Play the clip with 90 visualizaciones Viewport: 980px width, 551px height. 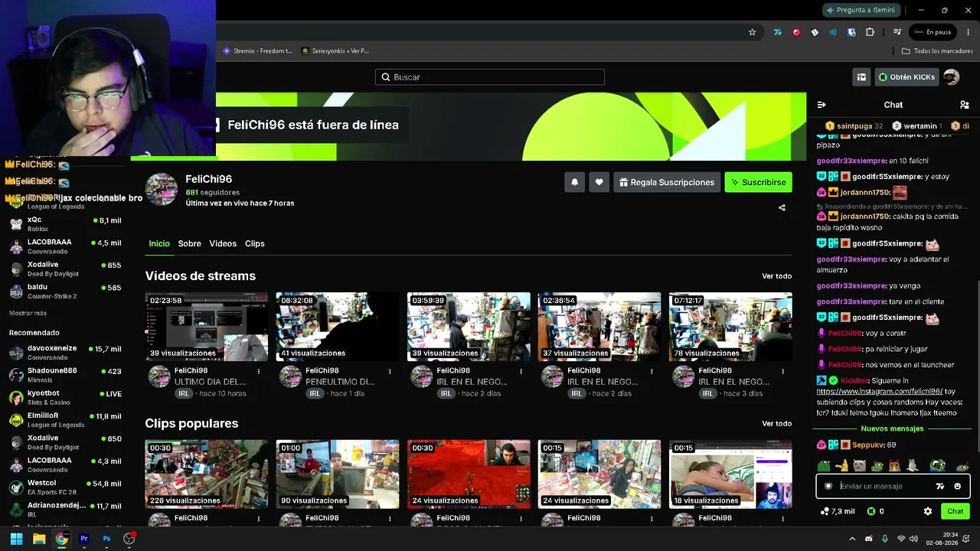(x=338, y=474)
